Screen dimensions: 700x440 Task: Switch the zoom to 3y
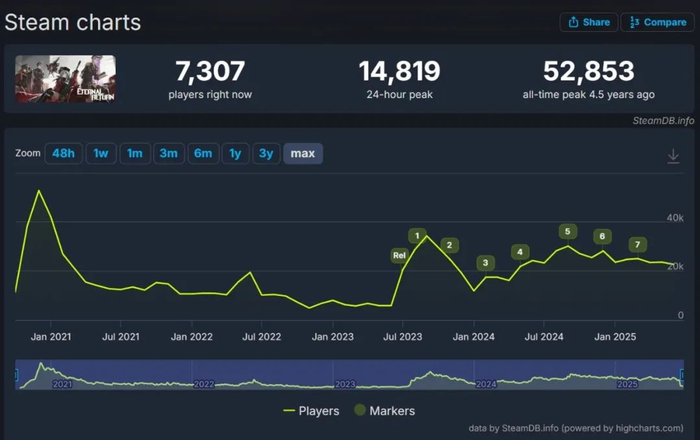coord(266,154)
